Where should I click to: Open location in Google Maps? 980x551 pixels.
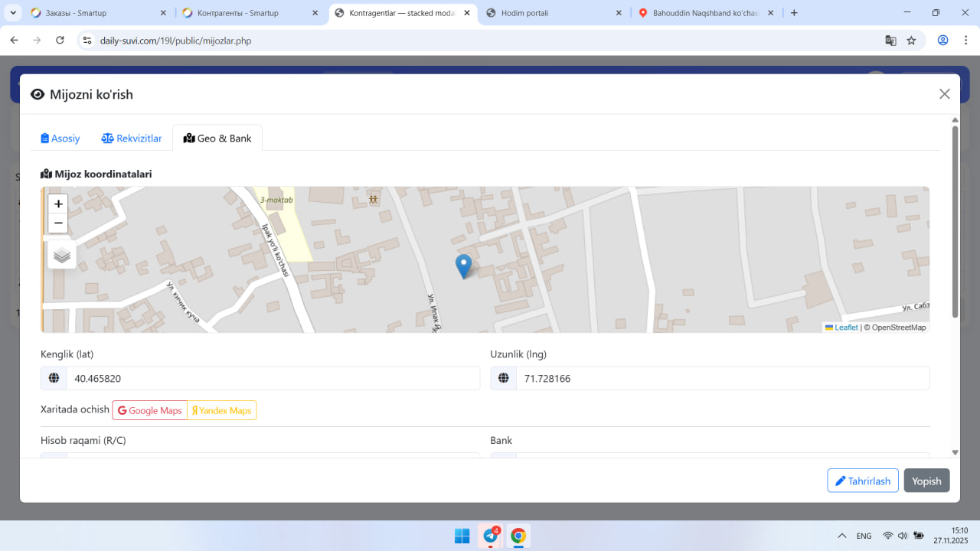click(150, 411)
